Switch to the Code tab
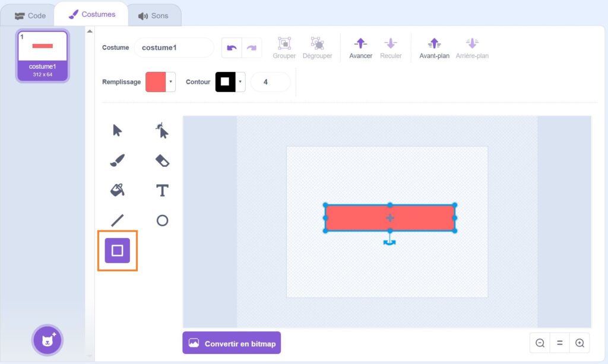This screenshot has width=608, height=364. pos(30,15)
